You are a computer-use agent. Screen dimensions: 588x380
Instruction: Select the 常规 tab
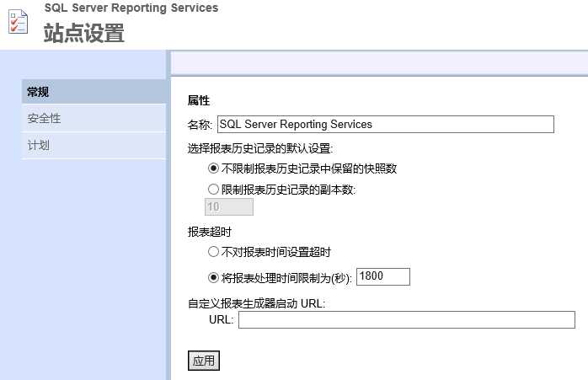tap(94, 92)
